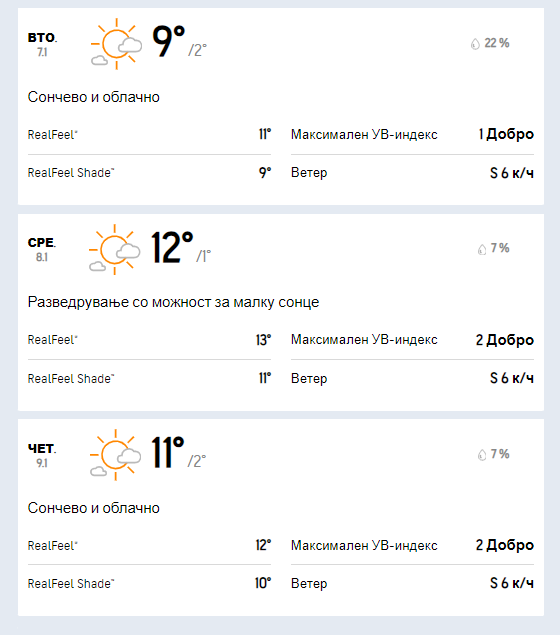Viewport: 560px width, 635px height.
Task: Click Thursday's raindrop icon beside 7 %
Action: (x=481, y=455)
